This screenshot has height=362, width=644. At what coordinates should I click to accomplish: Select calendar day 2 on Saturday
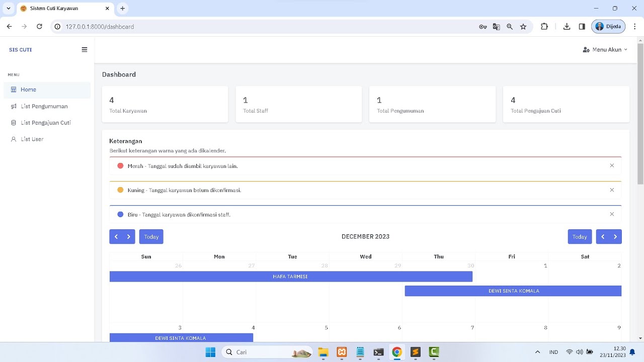619,265
